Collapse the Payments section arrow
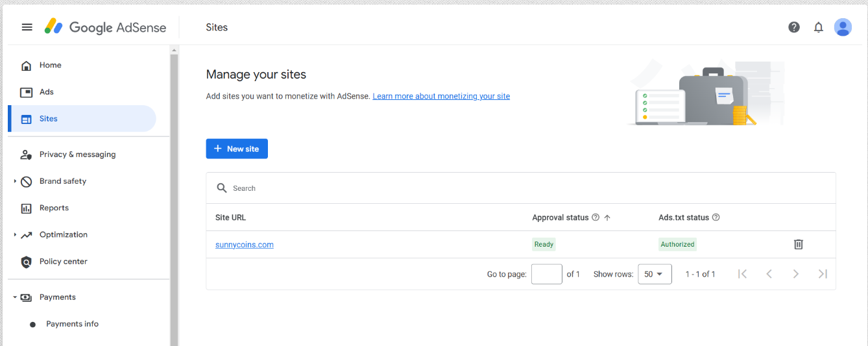This screenshot has width=868, height=346. click(15, 297)
